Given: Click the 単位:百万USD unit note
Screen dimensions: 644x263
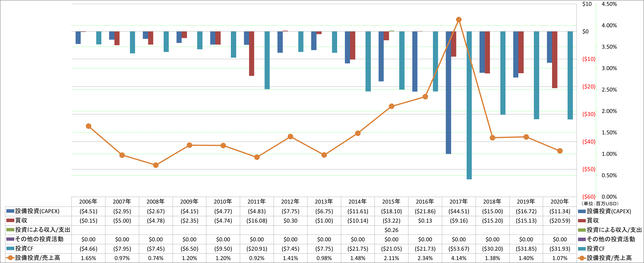Looking at the screenshot, I should 600,203.
